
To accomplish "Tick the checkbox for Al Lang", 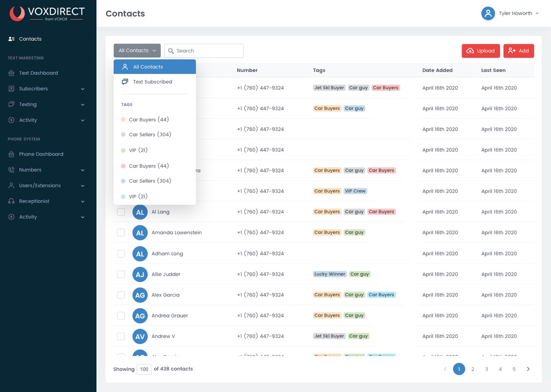I will (x=121, y=212).
